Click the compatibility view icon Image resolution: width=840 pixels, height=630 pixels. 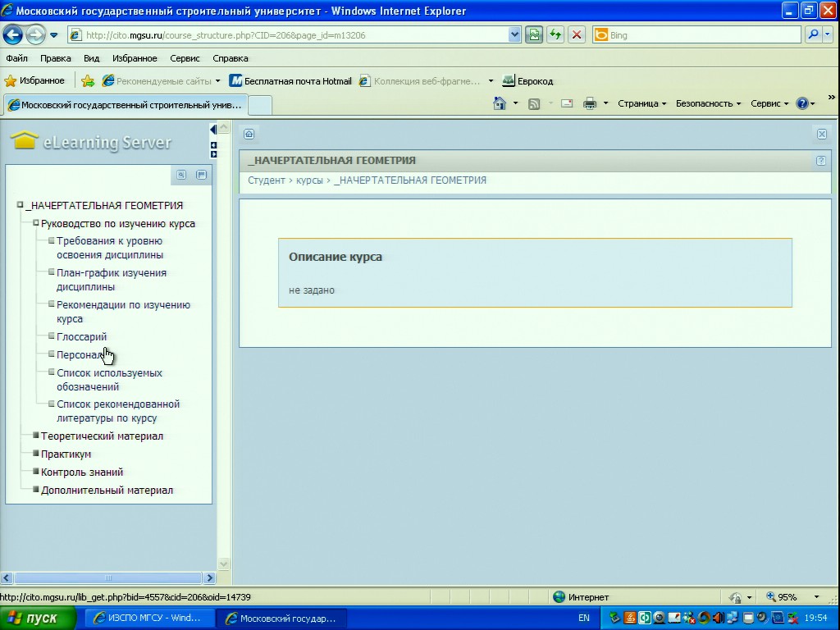(534, 35)
